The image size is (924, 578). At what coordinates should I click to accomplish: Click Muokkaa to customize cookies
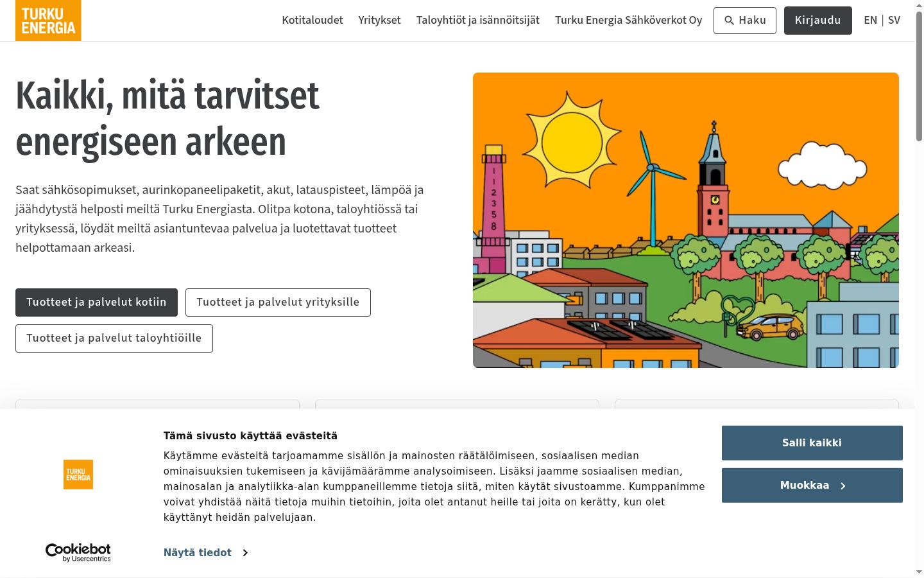tap(812, 486)
